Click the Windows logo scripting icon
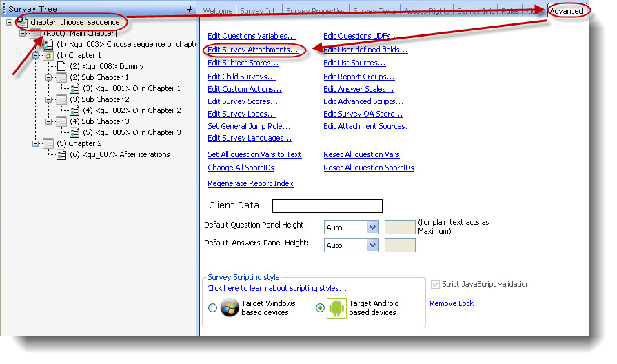 pos(230,307)
